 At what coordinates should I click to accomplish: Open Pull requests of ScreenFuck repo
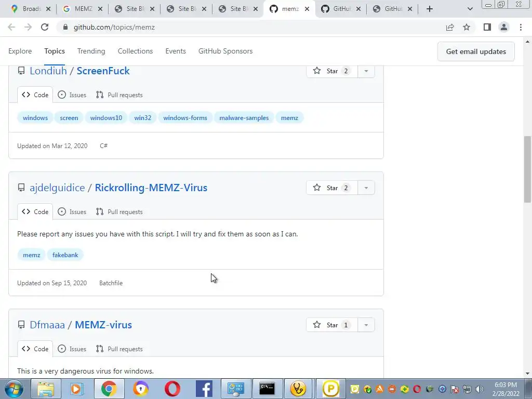pos(119,95)
